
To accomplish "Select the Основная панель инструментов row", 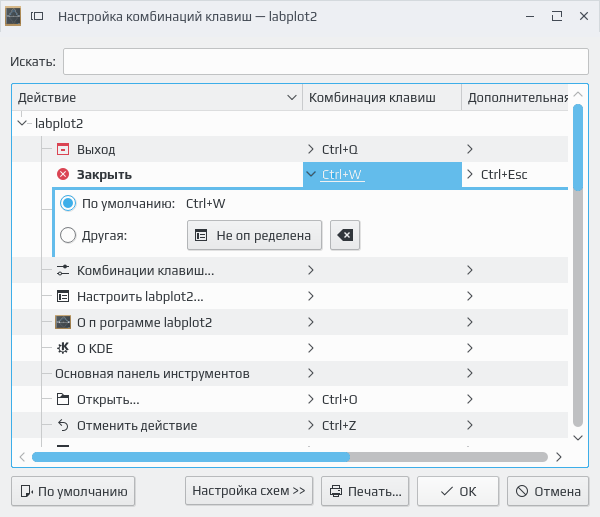I will (x=290, y=373).
